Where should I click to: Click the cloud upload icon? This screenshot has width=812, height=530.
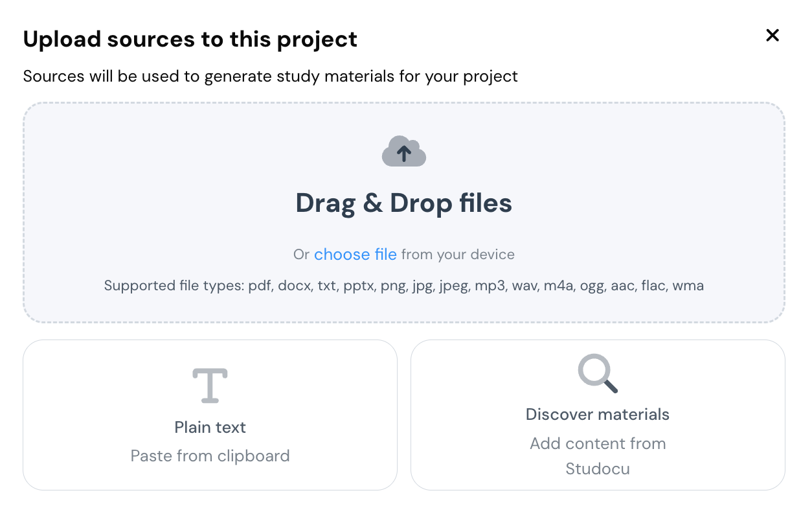[x=404, y=152]
